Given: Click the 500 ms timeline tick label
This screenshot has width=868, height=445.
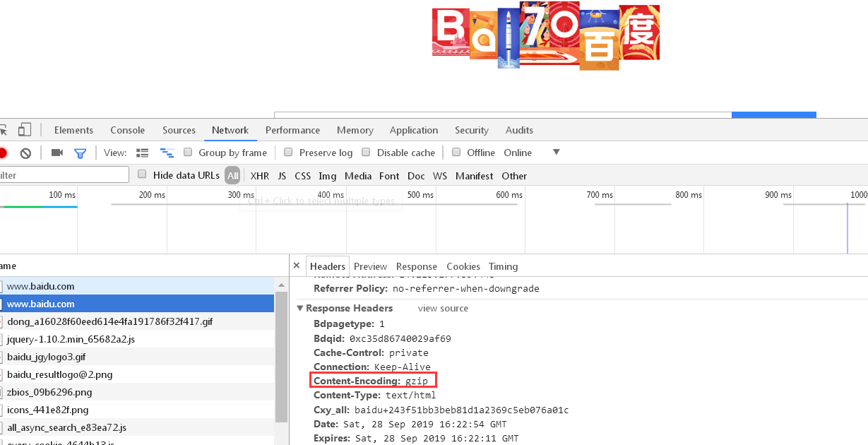Looking at the screenshot, I should pos(421,195).
